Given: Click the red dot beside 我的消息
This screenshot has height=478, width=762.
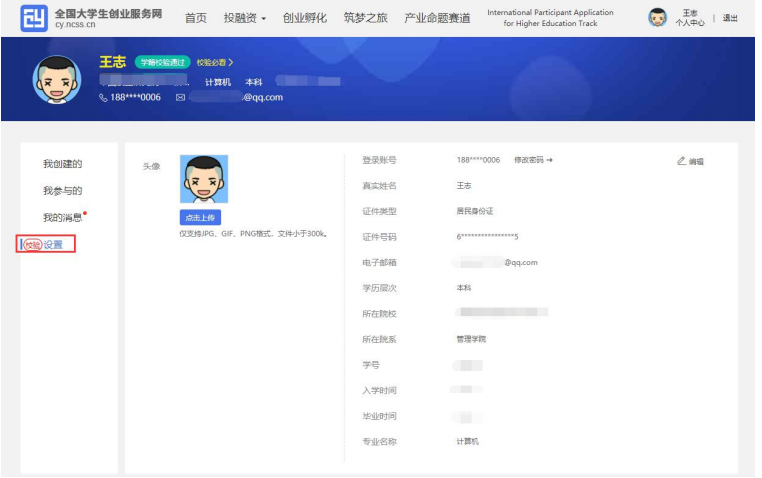Looking at the screenshot, I should pyautogui.click(x=86, y=213).
